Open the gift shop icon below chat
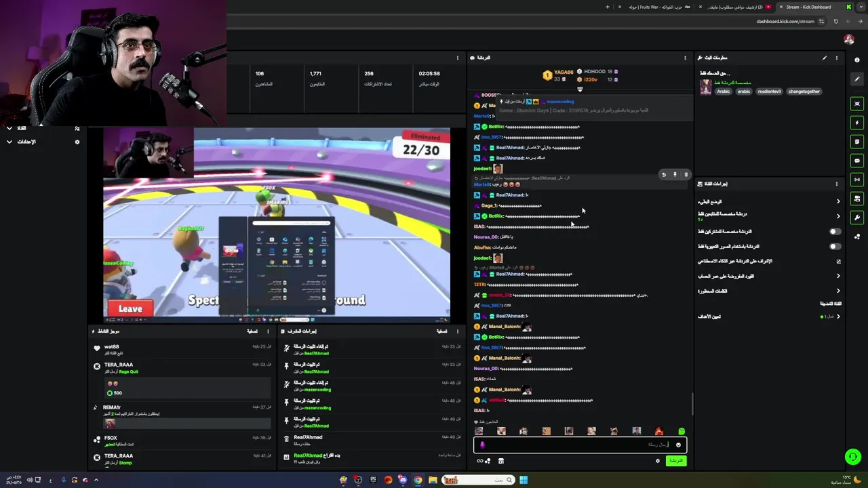Image resolution: width=868 pixels, height=488 pixels. [x=501, y=461]
